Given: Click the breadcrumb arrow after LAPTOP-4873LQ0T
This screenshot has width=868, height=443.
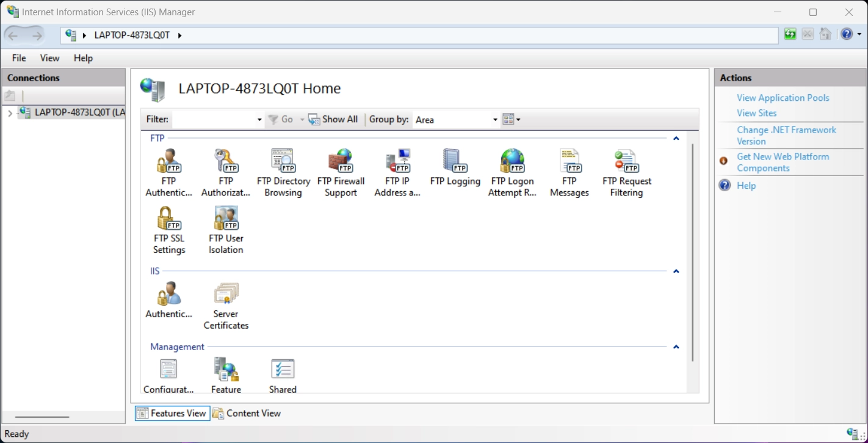Looking at the screenshot, I should [179, 35].
